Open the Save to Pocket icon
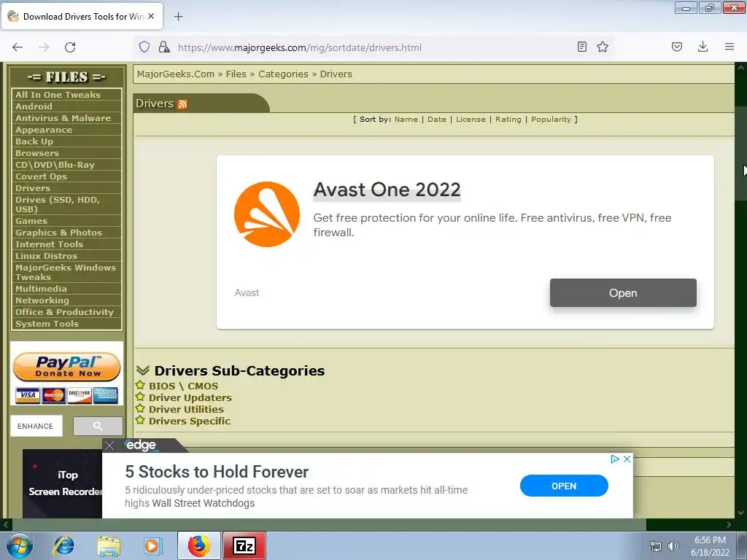This screenshot has width=747, height=560. pyautogui.click(x=677, y=47)
